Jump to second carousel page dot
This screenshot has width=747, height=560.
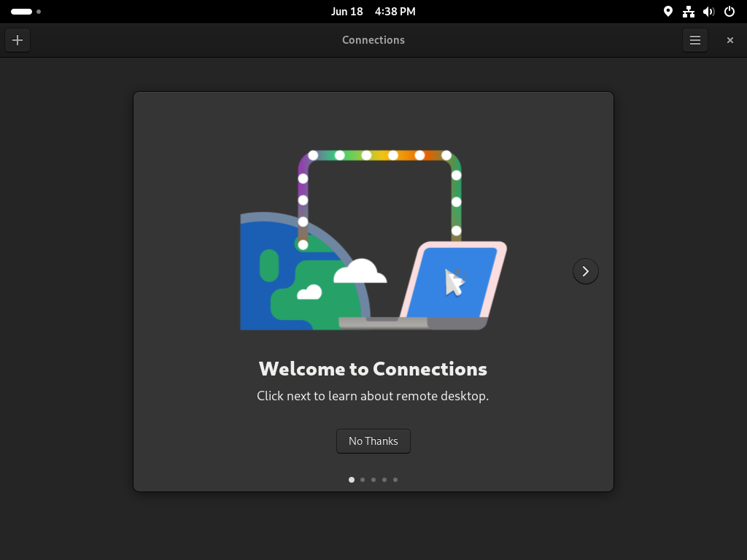(x=363, y=480)
